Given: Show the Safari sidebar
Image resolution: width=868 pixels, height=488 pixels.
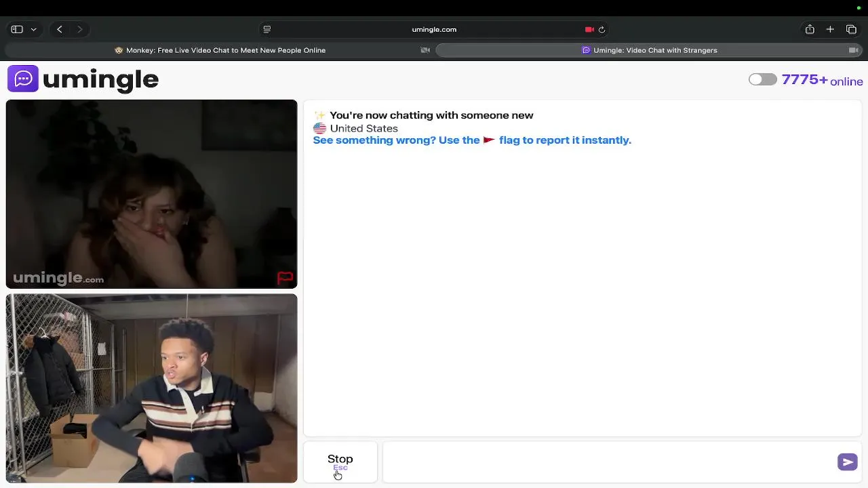Looking at the screenshot, I should tap(17, 29).
